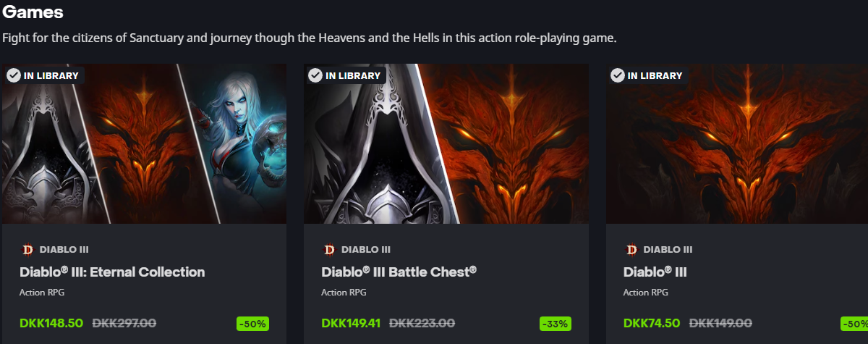
Task: Click the DKK74.50 sale price
Action: click(652, 323)
